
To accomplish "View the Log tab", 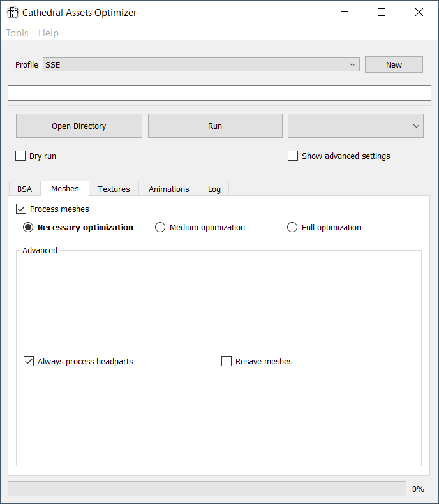I will [x=214, y=189].
